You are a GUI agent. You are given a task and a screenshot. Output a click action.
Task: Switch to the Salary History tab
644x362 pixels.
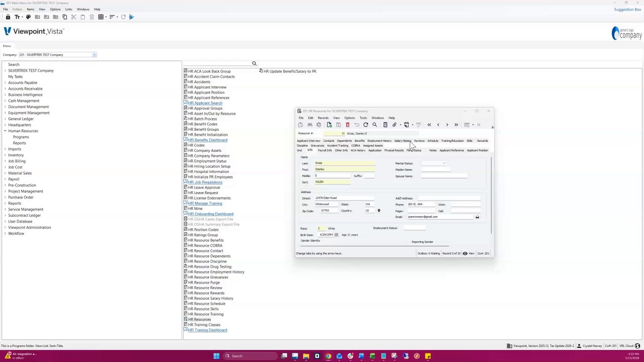coord(403,141)
